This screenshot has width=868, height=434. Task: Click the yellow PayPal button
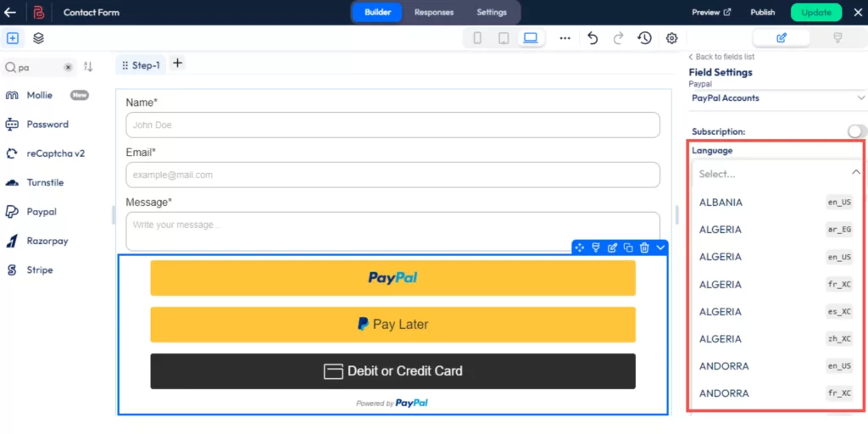(393, 278)
